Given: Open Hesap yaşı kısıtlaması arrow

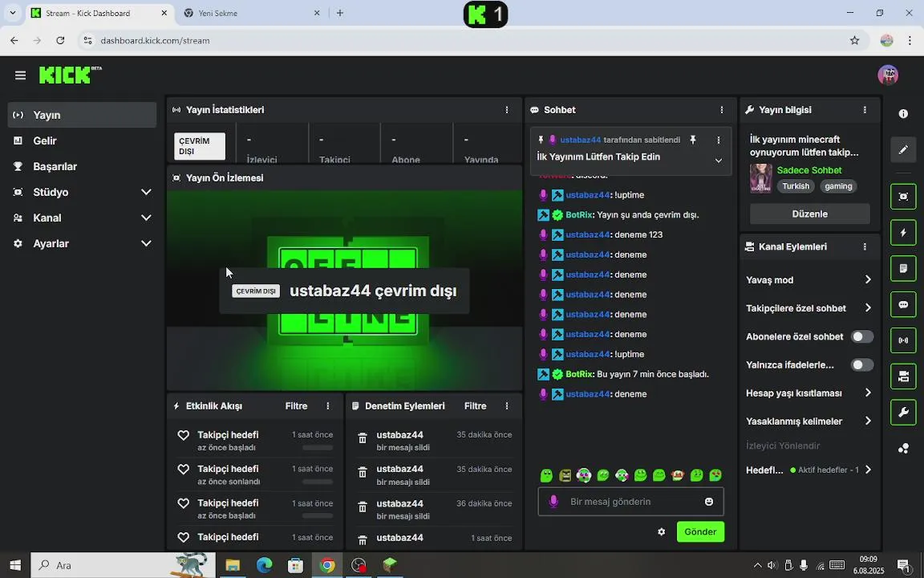Looking at the screenshot, I should pos(868,393).
